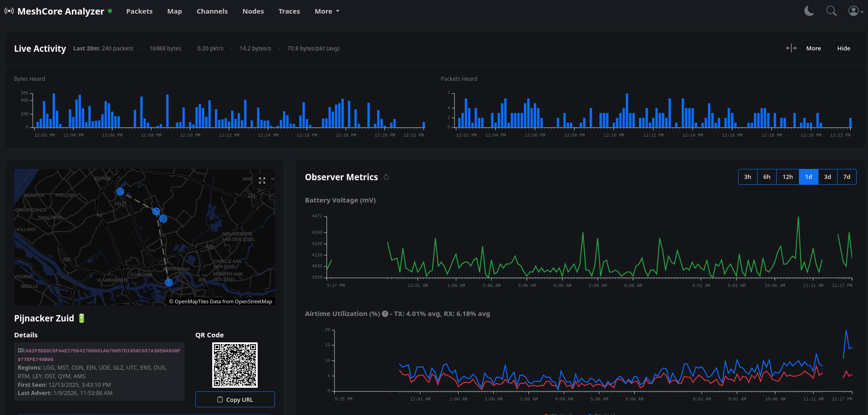Viewport: 868px width, 415px height.
Task: Refresh Observer Metrics with reload icon
Action: coord(386,177)
